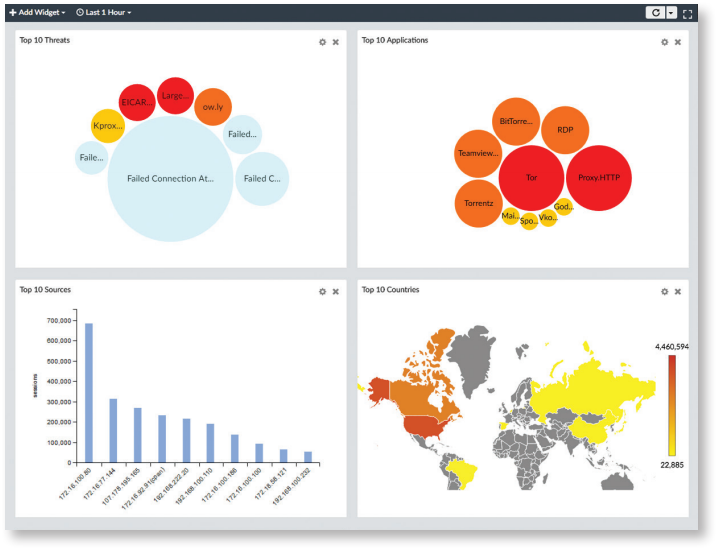Select the Failed Connection At... bubble
The height and width of the screenshot is (550, 717).
point(169,179)
